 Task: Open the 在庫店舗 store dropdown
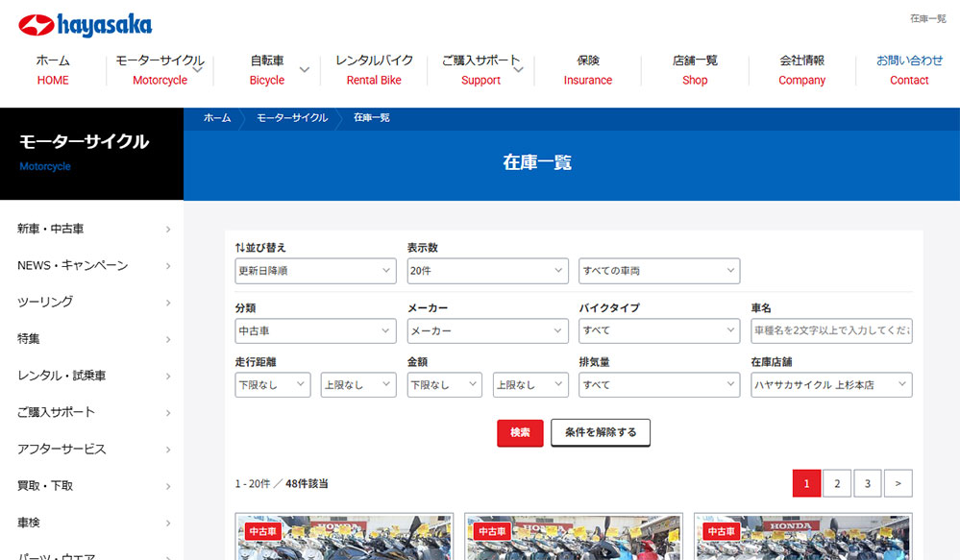tap(830, 384)
